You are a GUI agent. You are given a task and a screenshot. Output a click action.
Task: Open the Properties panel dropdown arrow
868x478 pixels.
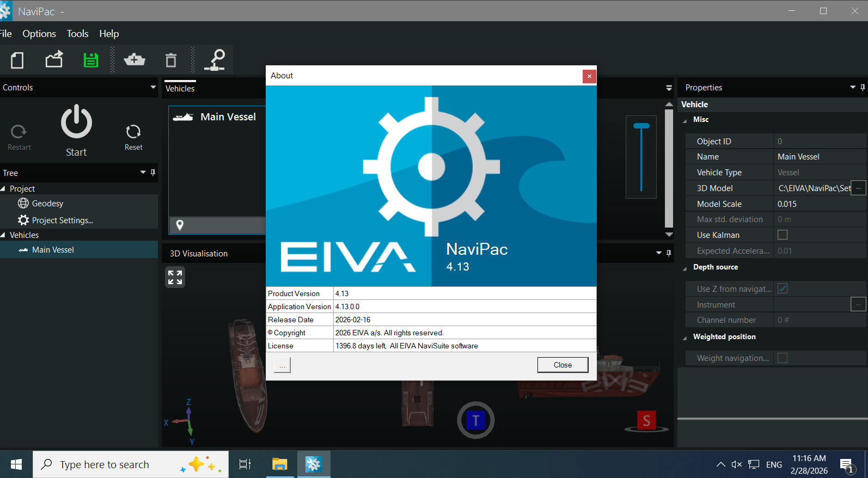pyautogui.click(x=853, y=87)
